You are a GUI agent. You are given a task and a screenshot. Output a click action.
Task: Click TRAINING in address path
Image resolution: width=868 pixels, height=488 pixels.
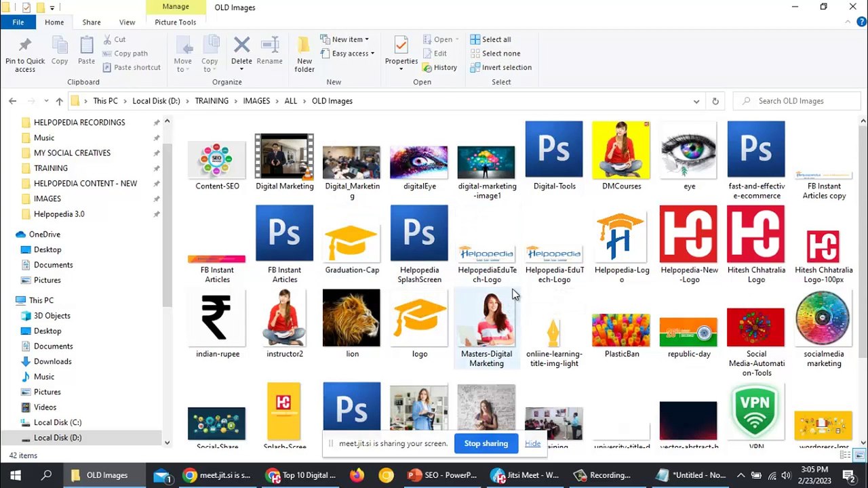pyautogui.click(x=212, y=101)
